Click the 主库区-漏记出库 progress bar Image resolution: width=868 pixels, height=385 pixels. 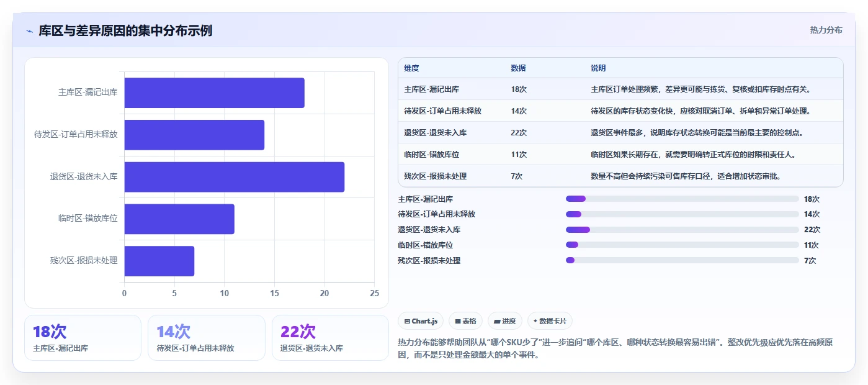tap(682, 199)
